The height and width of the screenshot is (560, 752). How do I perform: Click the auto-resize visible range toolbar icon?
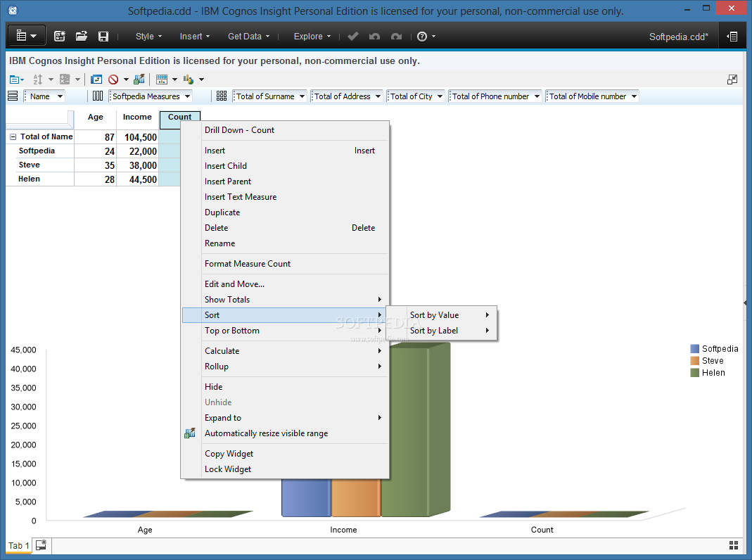tap(139, 79)
